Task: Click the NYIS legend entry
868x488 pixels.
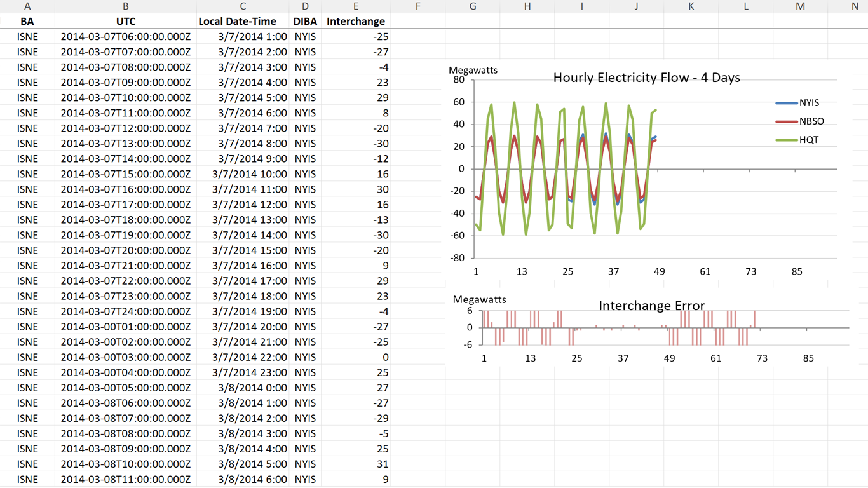Action: 797,102
